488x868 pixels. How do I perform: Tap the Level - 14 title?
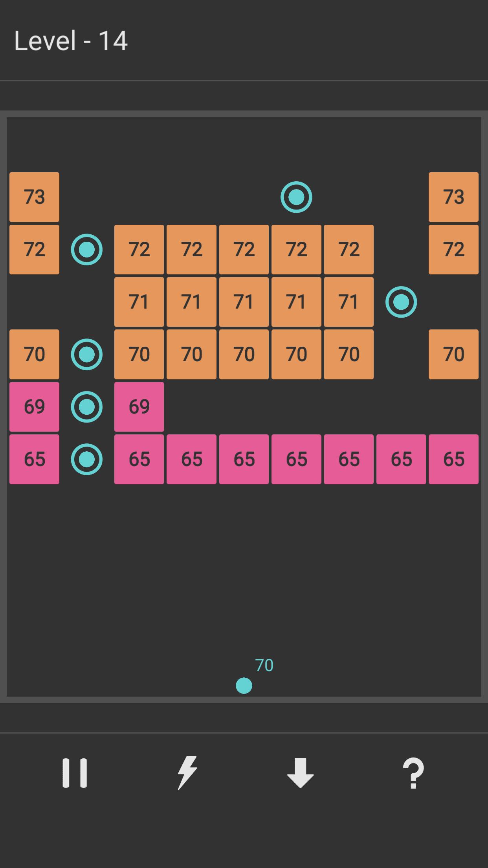[71, 41]
